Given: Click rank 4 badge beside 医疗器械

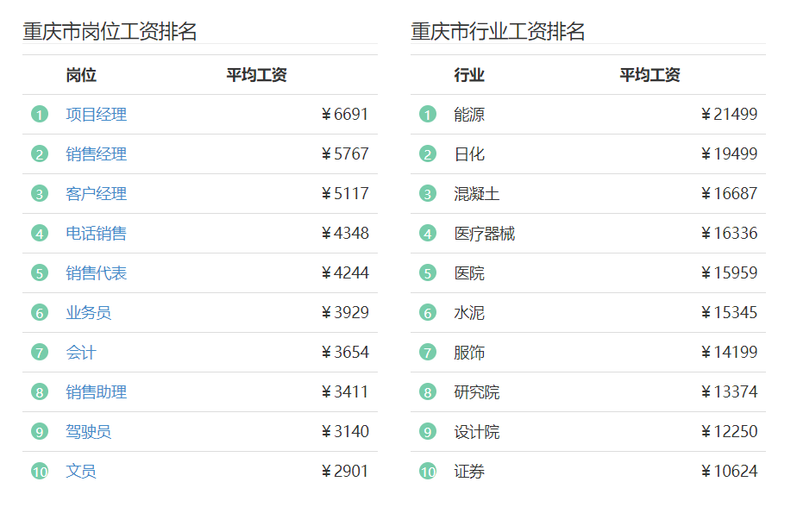Looking at the screenshot, I should click(x=428, y=233).
